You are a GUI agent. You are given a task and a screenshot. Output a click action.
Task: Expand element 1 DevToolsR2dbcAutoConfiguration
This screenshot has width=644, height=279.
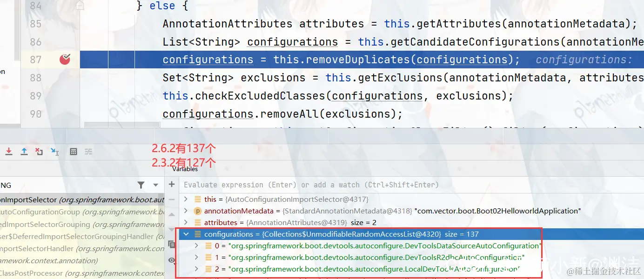coord(196,257)
